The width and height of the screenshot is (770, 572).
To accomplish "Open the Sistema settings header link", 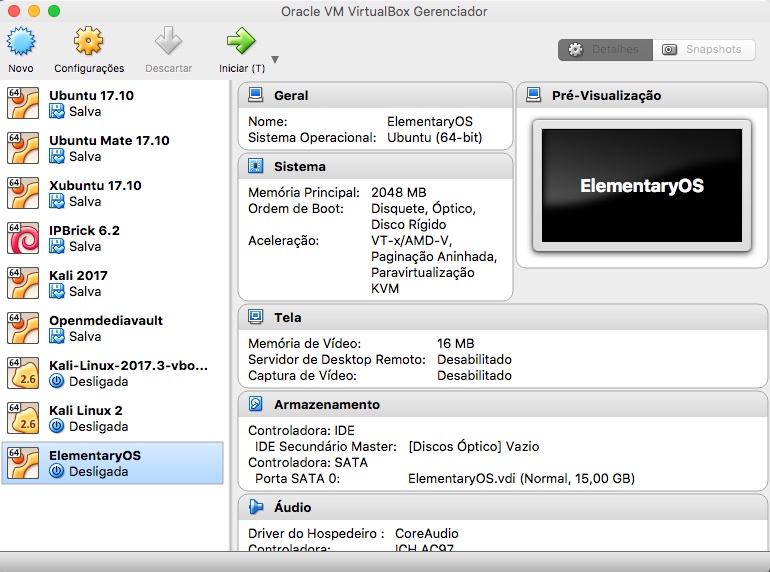I will [x=300, y=166].
